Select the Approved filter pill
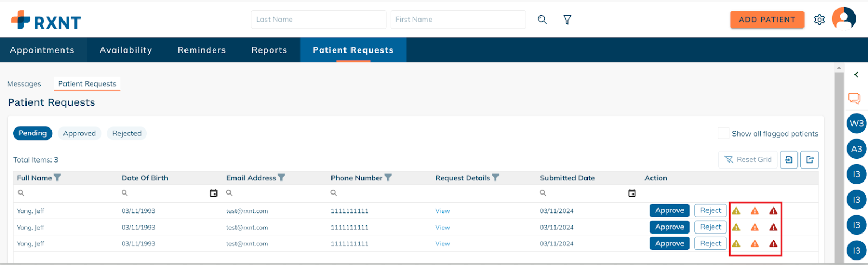 pyautogui.click(x=79, y=133)
